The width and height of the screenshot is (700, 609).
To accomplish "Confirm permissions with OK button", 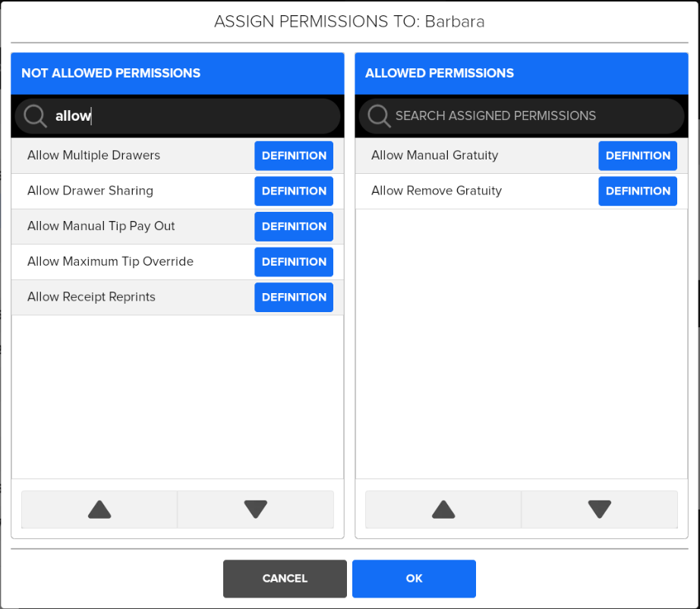I will (x=414, y=579).
